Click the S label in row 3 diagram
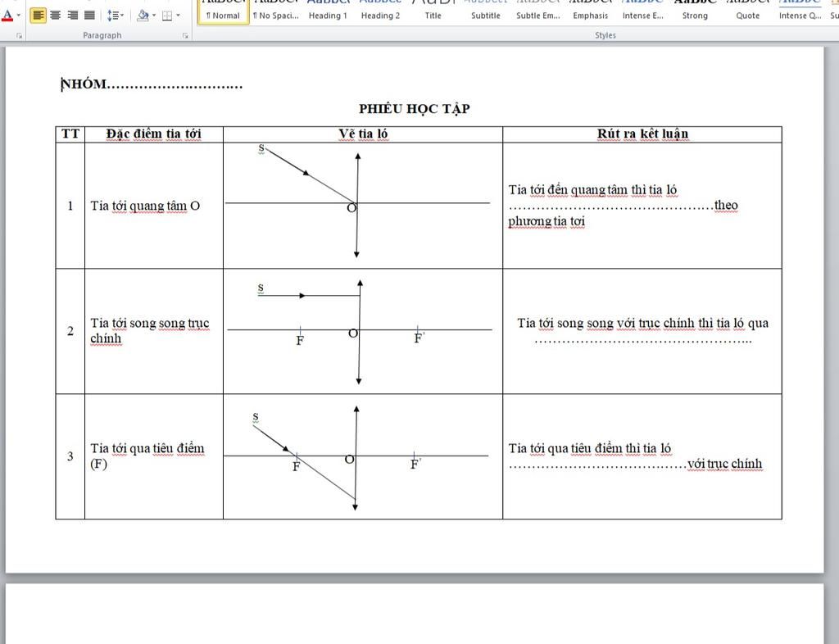Image resolution: width=839 pixels, height=644 pixels. [x=256, y=416]
